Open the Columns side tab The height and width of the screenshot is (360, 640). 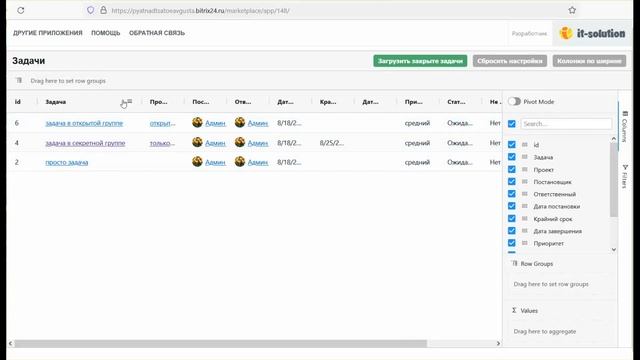[x=624, y=126]
